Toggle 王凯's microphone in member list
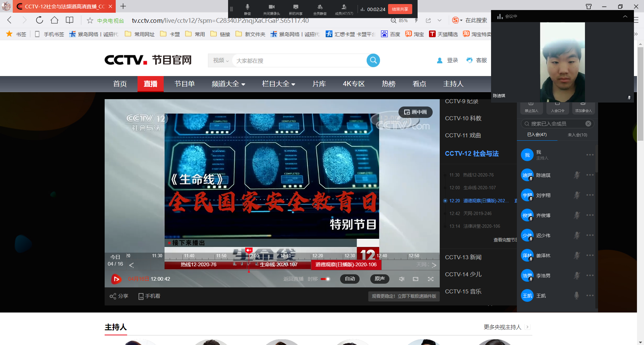Viewport: 644px width, 345px height. 577,296
